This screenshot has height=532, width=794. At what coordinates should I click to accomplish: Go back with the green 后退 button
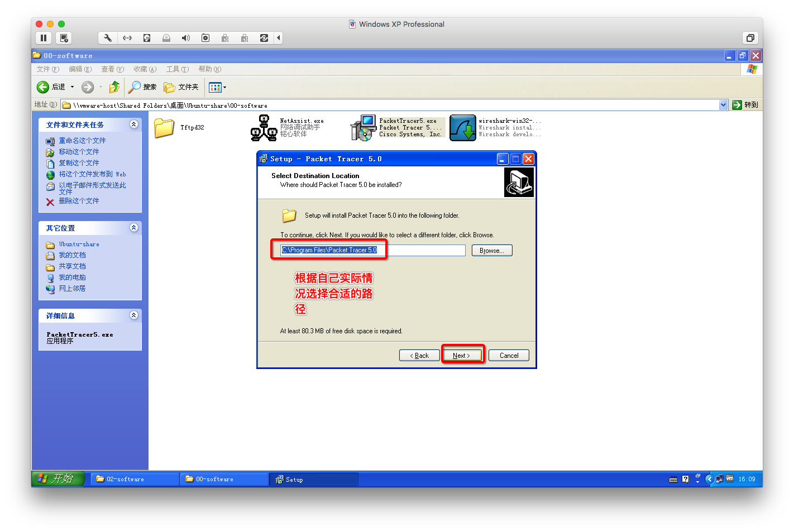[x=51, y=87]
